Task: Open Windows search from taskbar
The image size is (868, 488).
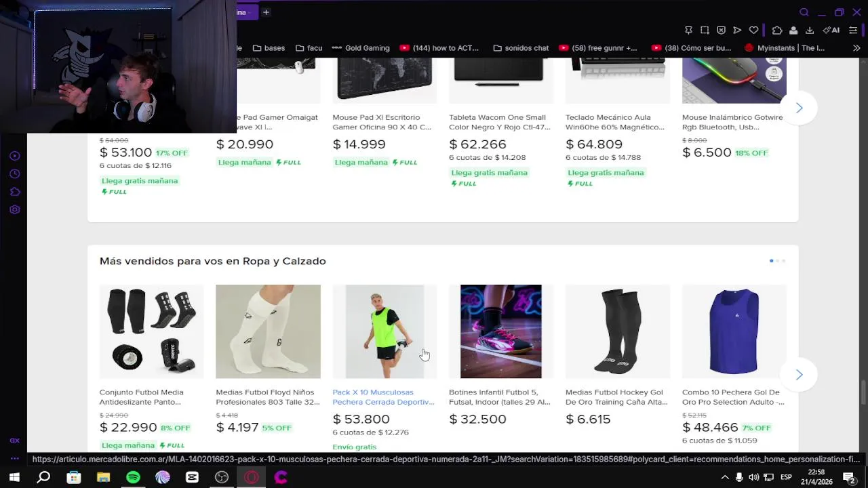Action: click(x=43, y=477)
